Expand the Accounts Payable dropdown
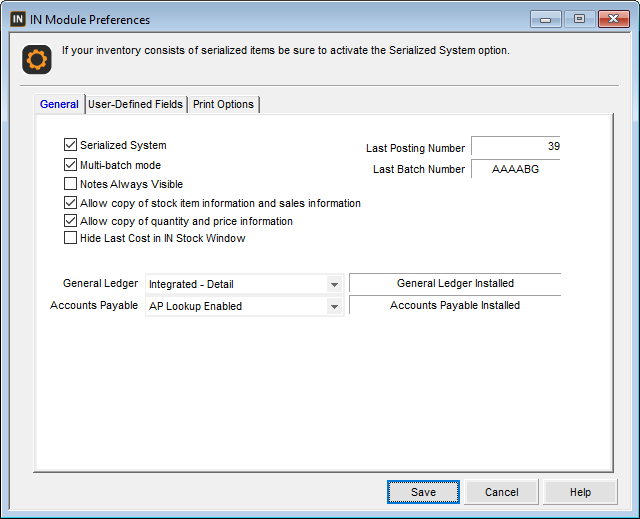This screenshot has height=519, width=640. pyautogui.click(x=334, y=307)
